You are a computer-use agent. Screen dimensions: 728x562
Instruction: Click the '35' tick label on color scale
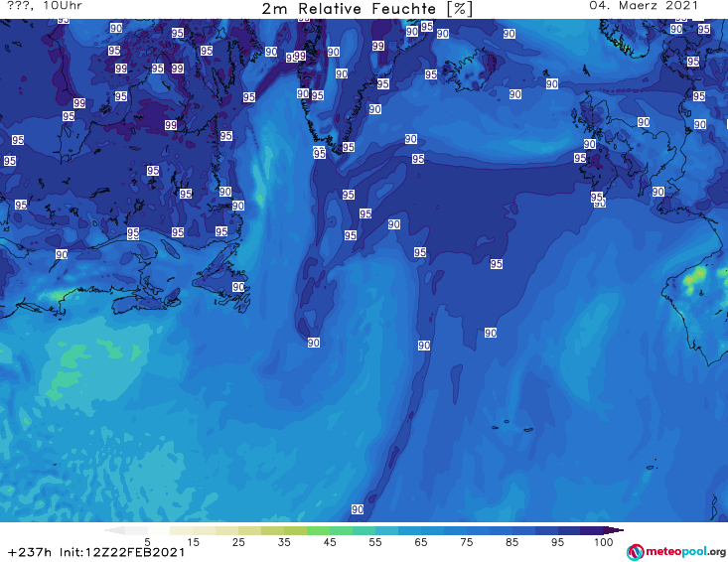click(284, 542)
